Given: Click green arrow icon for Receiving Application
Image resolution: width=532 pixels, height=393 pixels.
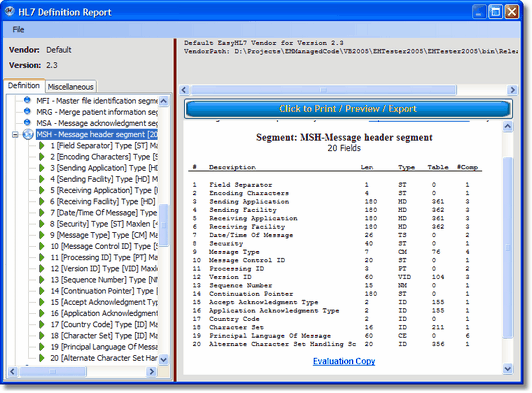Looking at the screenshot, I should (x=42, y=190).
